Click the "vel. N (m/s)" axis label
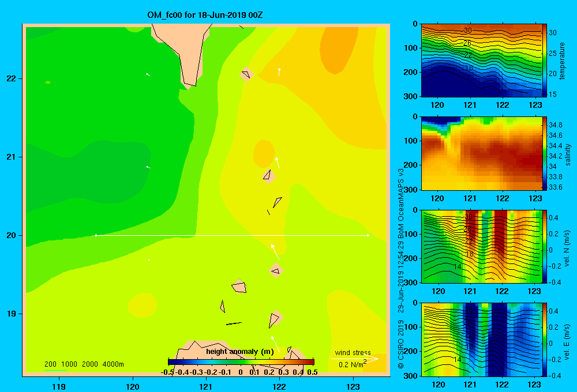Screen dimensions: 577x392 [x=567, y=248]
